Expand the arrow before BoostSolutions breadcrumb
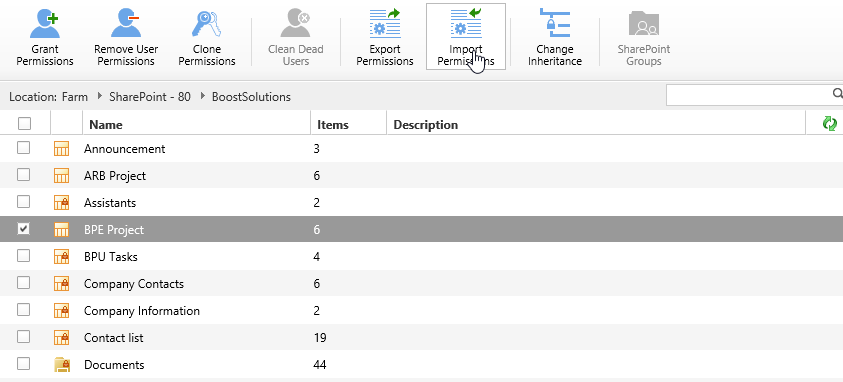843x382 pixels. click(202, 97)
